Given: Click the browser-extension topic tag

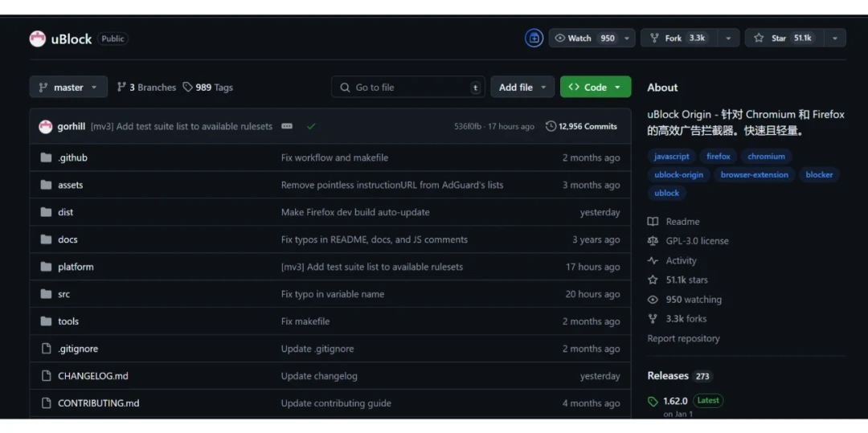Looking at the screenshot, I should (x=755, y=175).
